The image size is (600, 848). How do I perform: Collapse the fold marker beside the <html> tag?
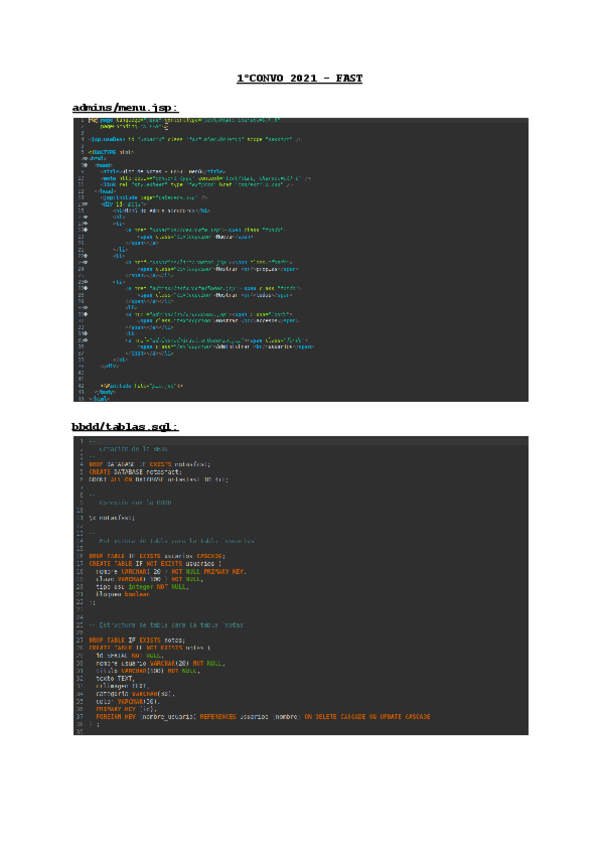pos(85,158)
